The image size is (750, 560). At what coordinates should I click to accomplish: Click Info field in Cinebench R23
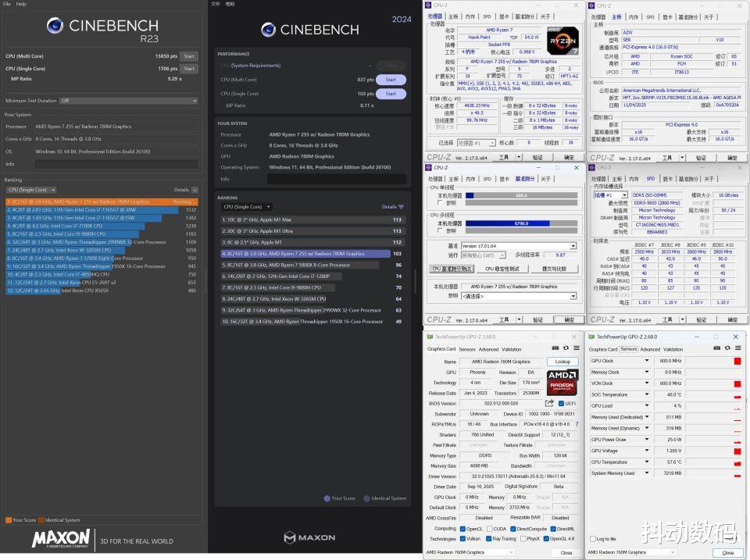[x=116, y=164]
